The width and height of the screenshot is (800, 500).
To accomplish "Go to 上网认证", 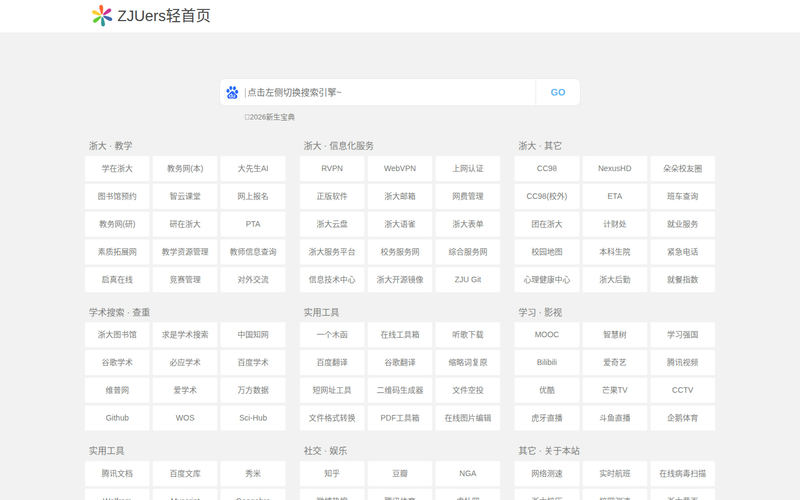I will (x=468, y=168).
